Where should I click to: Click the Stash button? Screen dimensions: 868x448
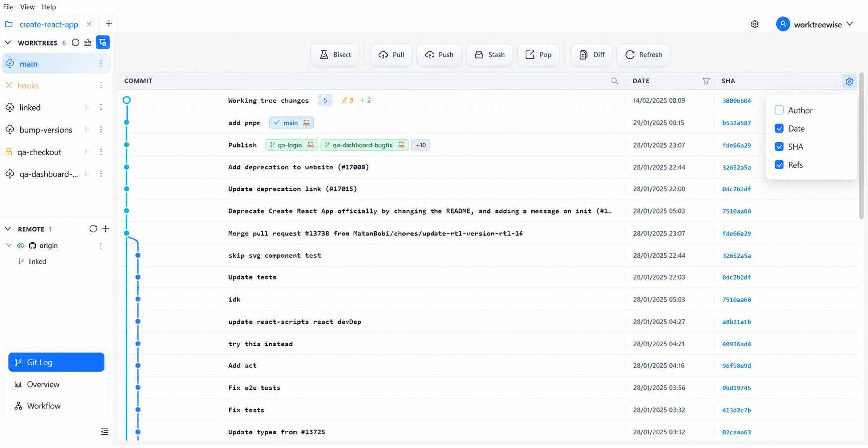(489, 55)
